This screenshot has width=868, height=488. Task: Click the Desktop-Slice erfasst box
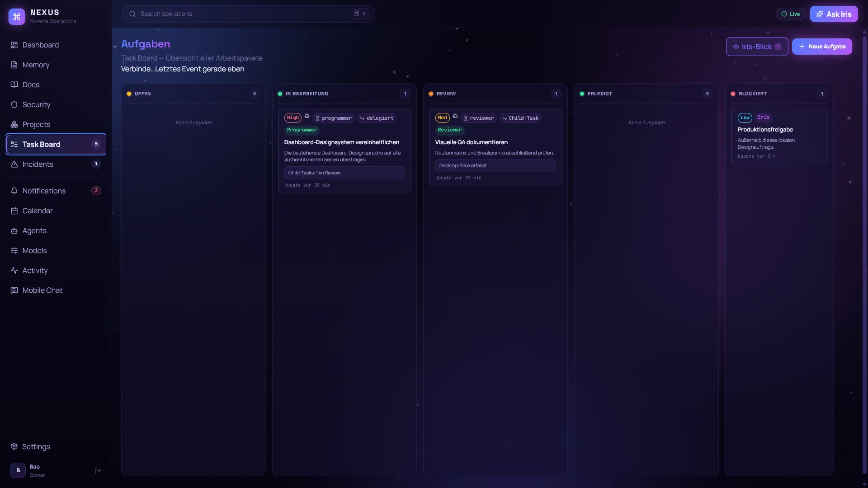pos(495,165)
